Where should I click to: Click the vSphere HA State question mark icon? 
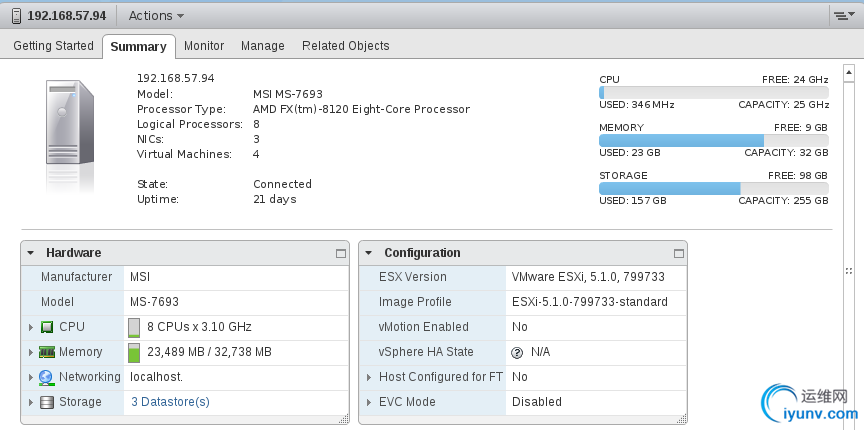tap(517, 352)
